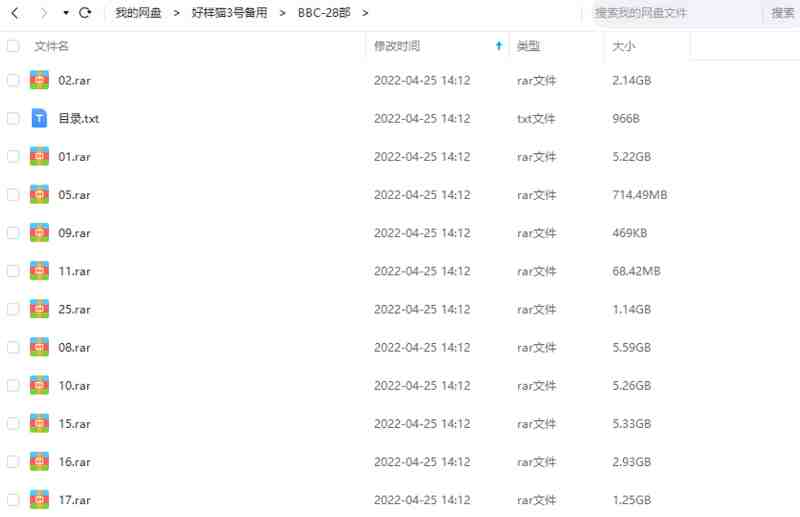The width and height of the screenshot is (800, 517).
Task: Click the rar archive icon for 02.rar
Action: pos(39,80)
